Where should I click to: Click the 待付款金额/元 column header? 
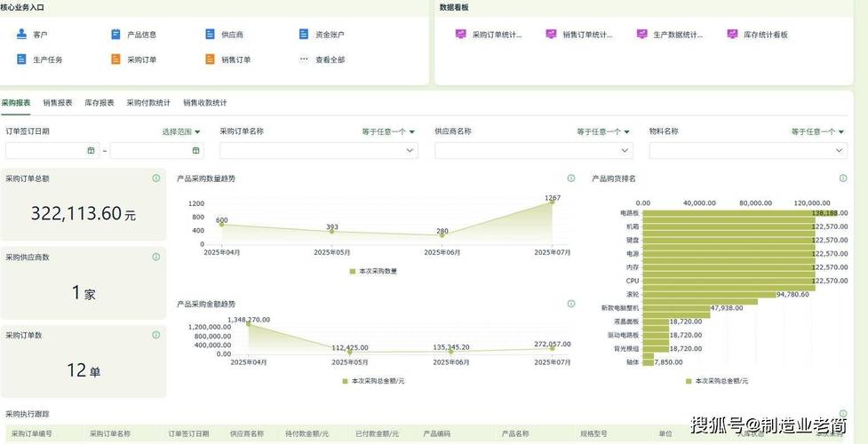click(x=307, y=433)
